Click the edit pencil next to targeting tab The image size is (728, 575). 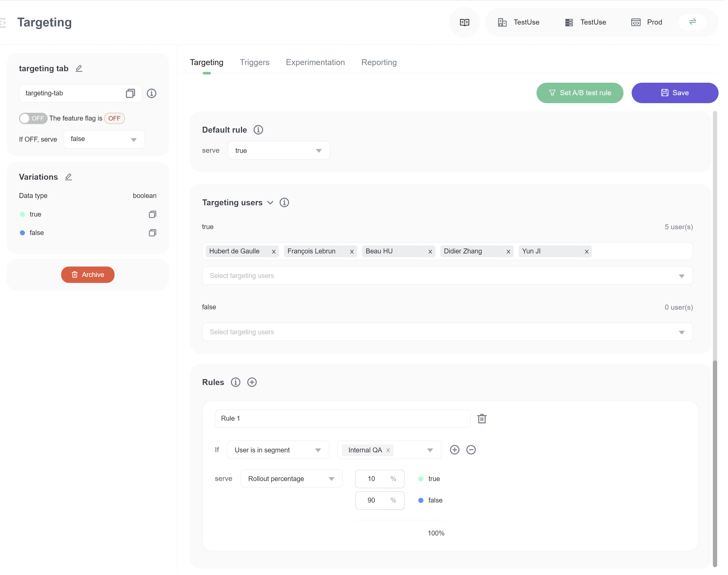(x=79, y=68)
